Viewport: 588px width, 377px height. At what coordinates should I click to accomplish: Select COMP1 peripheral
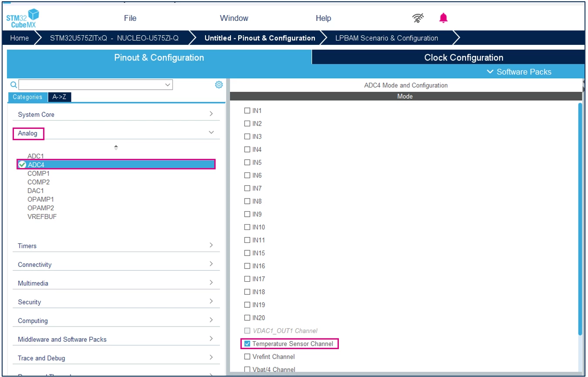point(38,173)
